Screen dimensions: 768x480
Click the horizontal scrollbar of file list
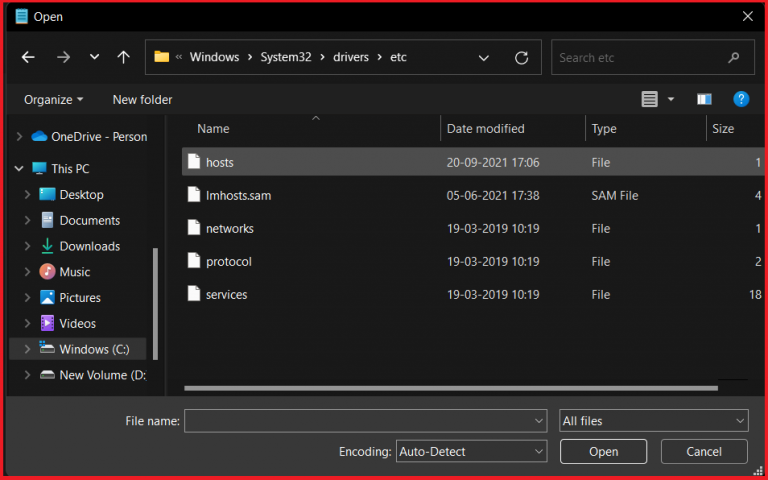451,388
